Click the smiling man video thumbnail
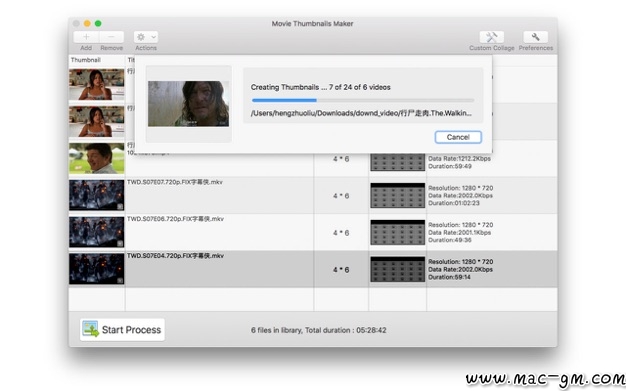The image size is (626, 391). point(97,158)
